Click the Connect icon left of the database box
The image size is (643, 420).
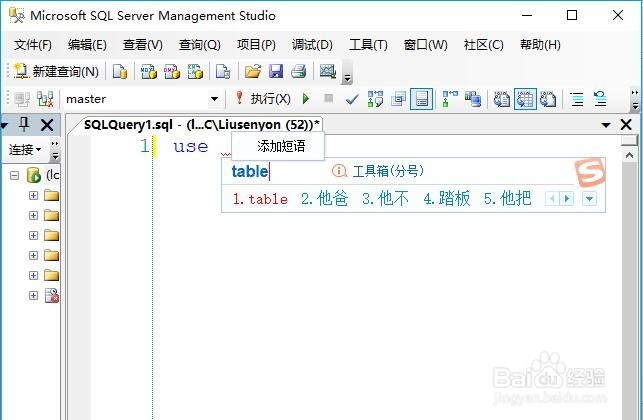pos(22,99)
